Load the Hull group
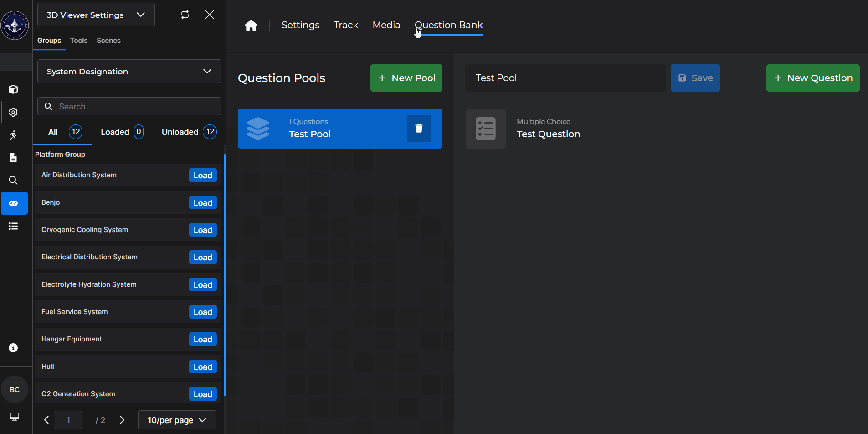Screen dimensions: 868x434 pos(203,367)
